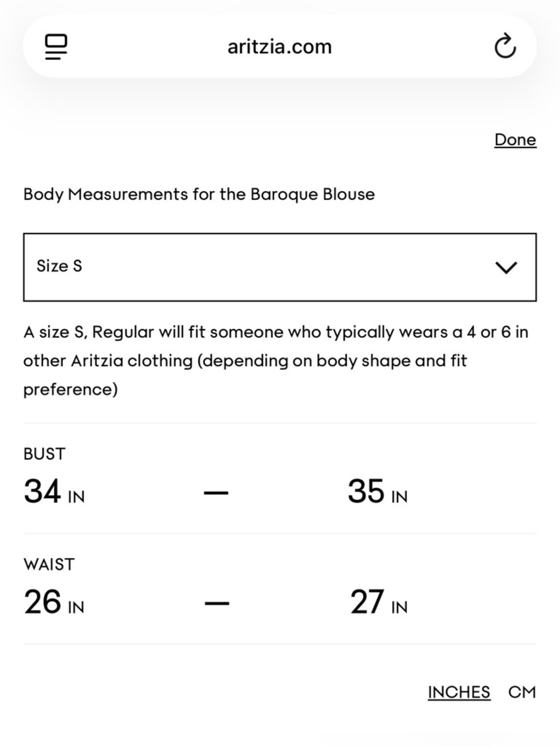Select the 34 bust minimum value
Viewport: 560px width, 747px height.
tap(42, 491)
